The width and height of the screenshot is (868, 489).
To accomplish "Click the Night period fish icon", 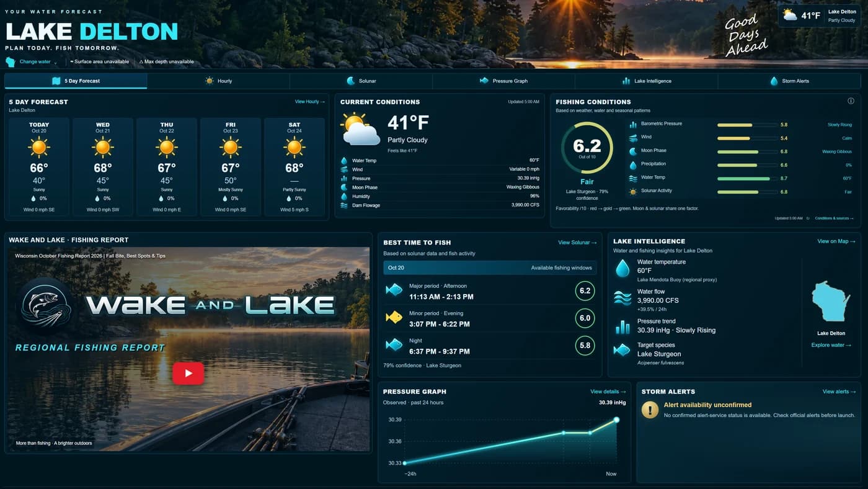I will [x=394, y=344].
